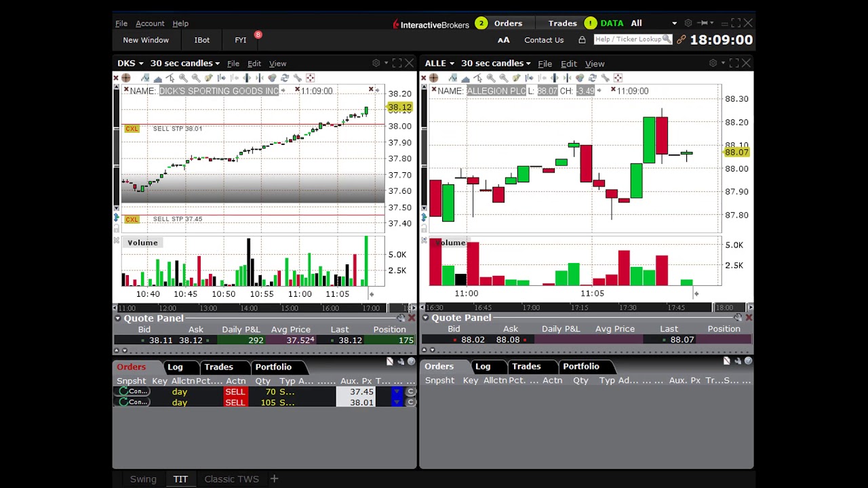868x488 pixels.
Task: Toggle crosshair tool in DKS chart
Action: coord(126,78)
